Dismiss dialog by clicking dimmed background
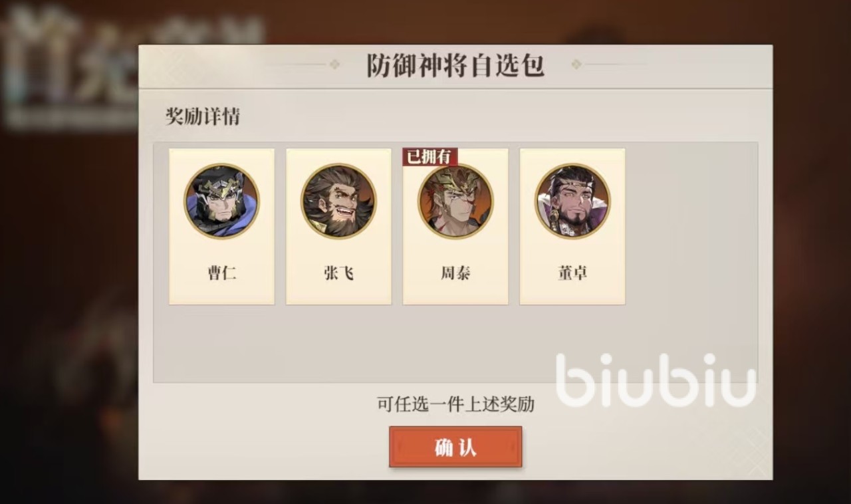This screenshot has width=851, height=504. (66, 299)
